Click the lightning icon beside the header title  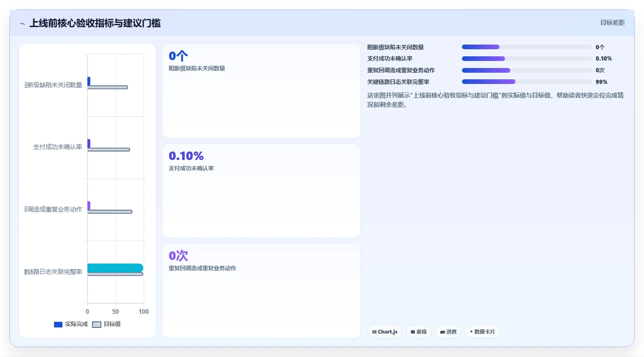point(22,23)
